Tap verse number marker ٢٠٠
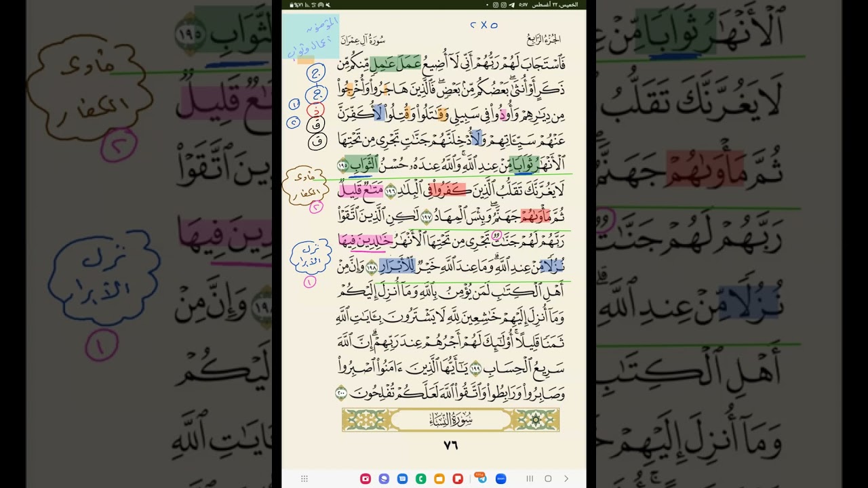This screenshot has height=488, width=868. click(342, 394)
